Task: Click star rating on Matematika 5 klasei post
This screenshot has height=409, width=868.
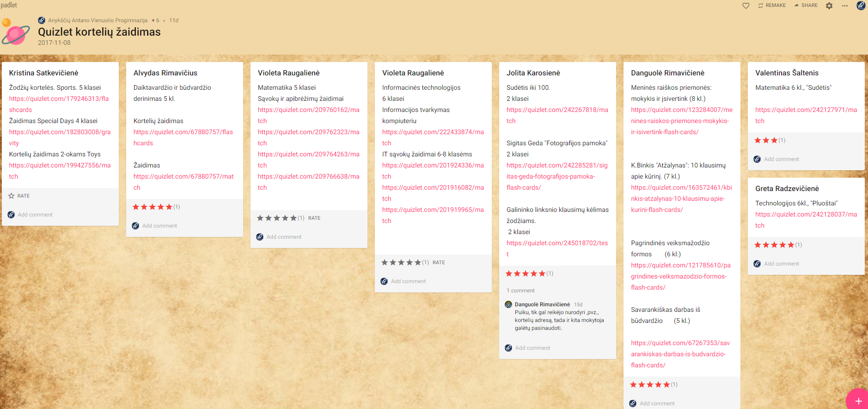Action: [277, 218]
